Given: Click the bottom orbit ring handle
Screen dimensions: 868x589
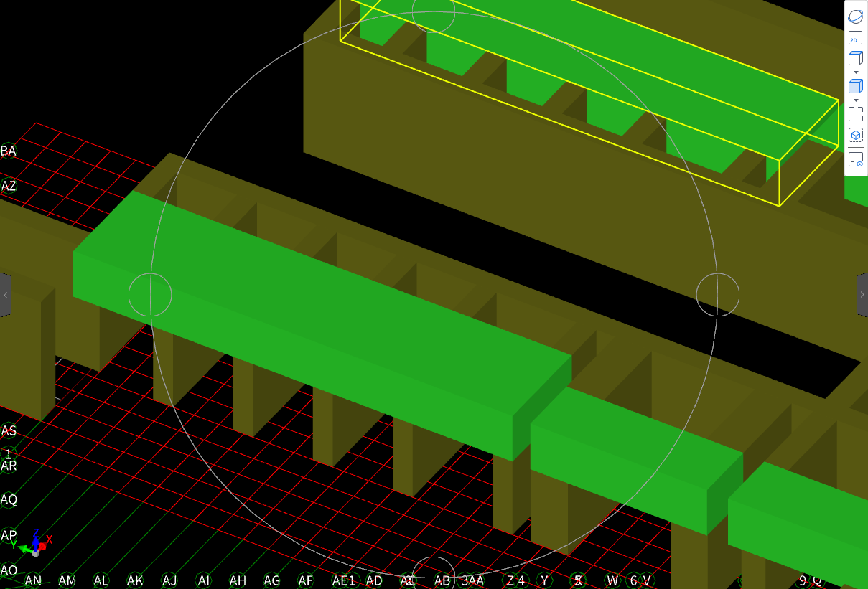Looking at the screenshot, I should pyautogui.click(x=434, y=576).
